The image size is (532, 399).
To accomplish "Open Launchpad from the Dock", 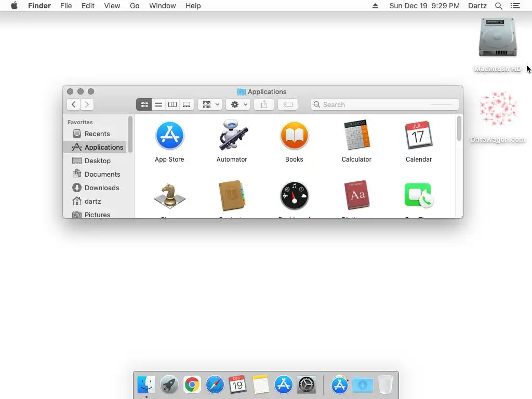I will tap(169, 385).
